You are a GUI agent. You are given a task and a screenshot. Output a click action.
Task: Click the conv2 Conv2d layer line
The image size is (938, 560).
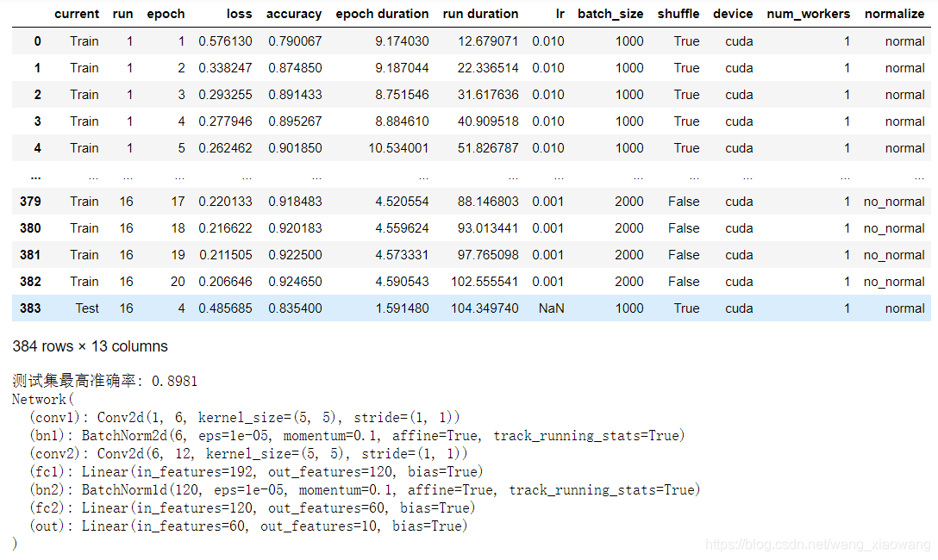[x=248, y=454]
